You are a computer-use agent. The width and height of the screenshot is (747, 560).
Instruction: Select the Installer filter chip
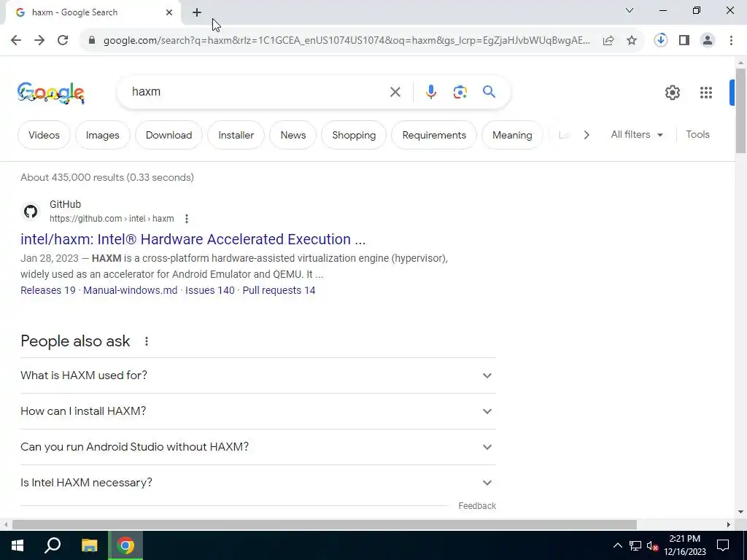click(236, 135)
